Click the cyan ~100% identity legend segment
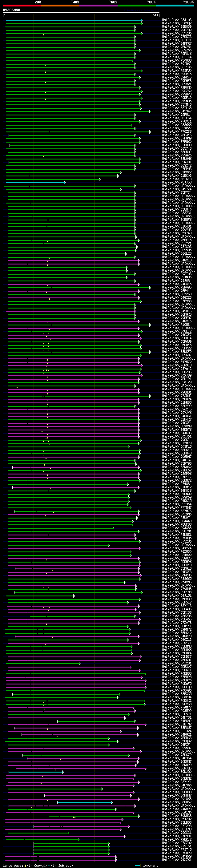This screenshot has width=197, height=868. coord(175,6)
